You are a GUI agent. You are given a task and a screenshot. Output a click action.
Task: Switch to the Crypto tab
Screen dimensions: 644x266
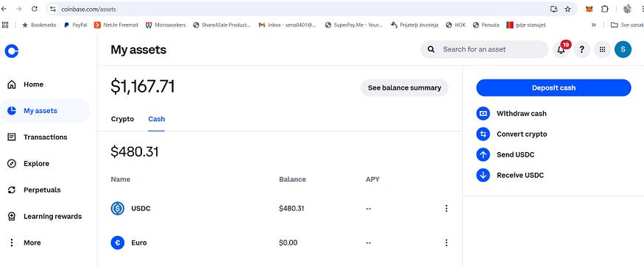(x=122, y=119)
